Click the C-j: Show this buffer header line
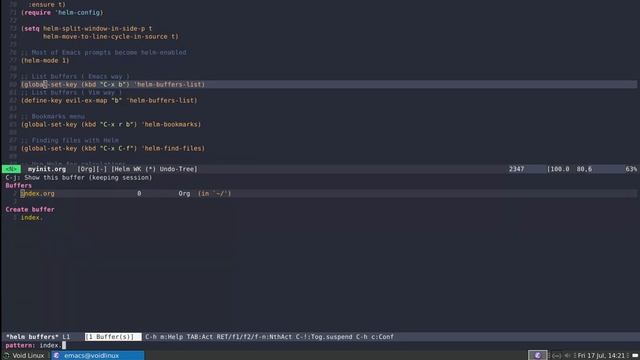The width and height of the screenshot is (640, 360). click(x=79, y=178)
